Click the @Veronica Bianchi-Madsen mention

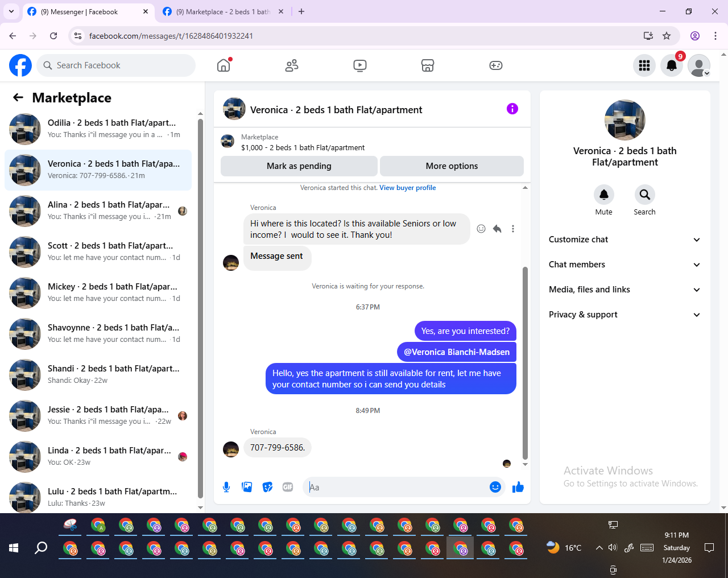point(457,352)
